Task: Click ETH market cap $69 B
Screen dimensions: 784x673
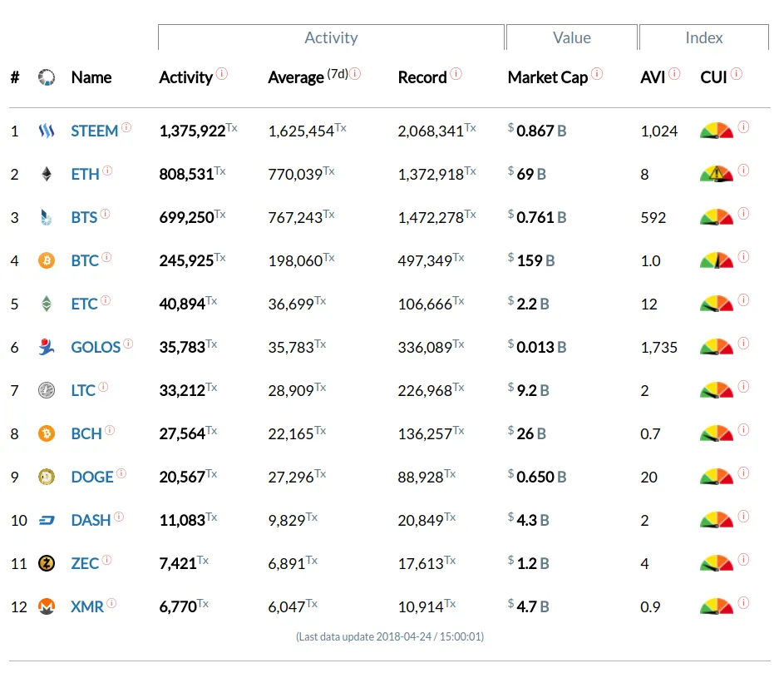Action: point(527,174)
